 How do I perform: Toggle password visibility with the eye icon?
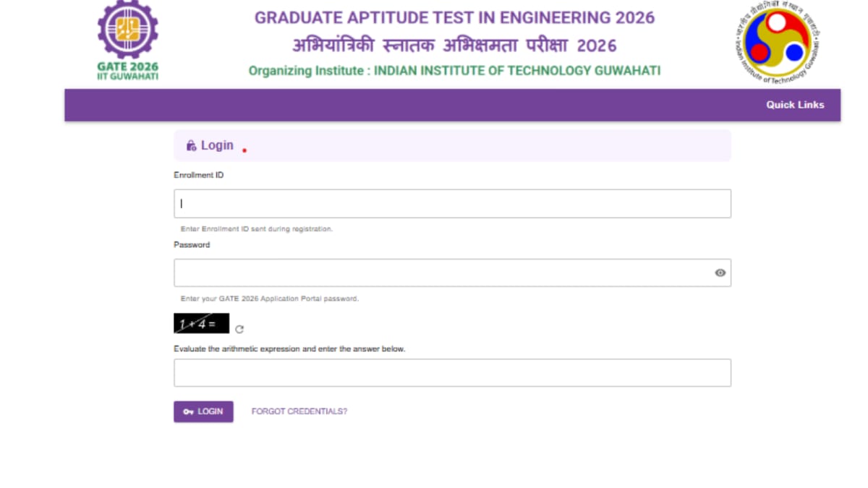tap(719, 273)
